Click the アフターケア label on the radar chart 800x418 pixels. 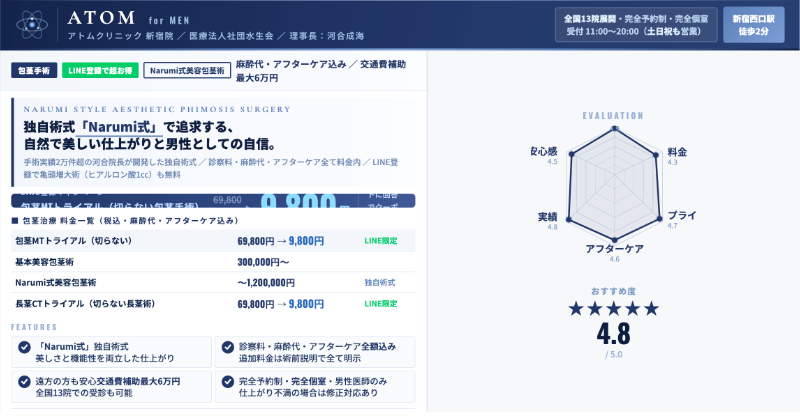(x=614, y=247)
